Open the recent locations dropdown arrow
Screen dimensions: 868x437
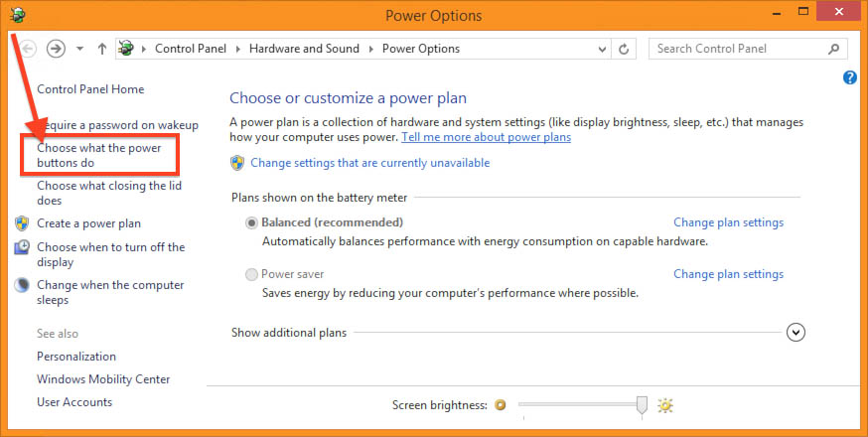78,49
